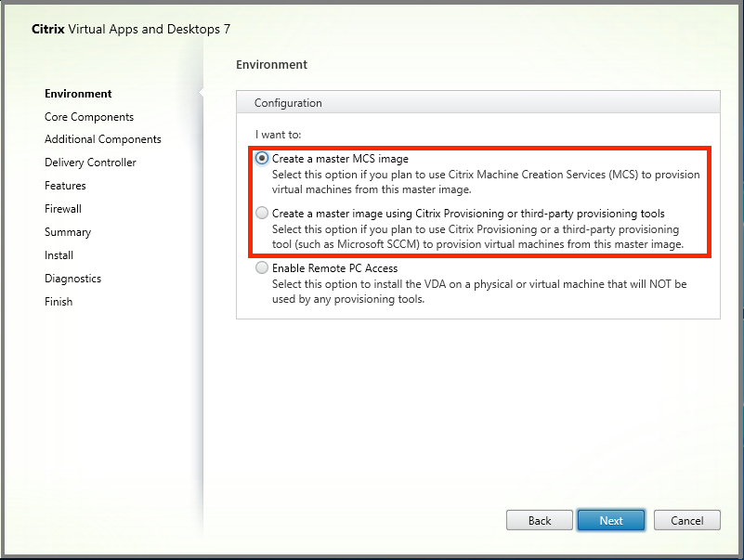Click the Citrix Virtual Apps and Desktops 7 title

click(131, 29)
